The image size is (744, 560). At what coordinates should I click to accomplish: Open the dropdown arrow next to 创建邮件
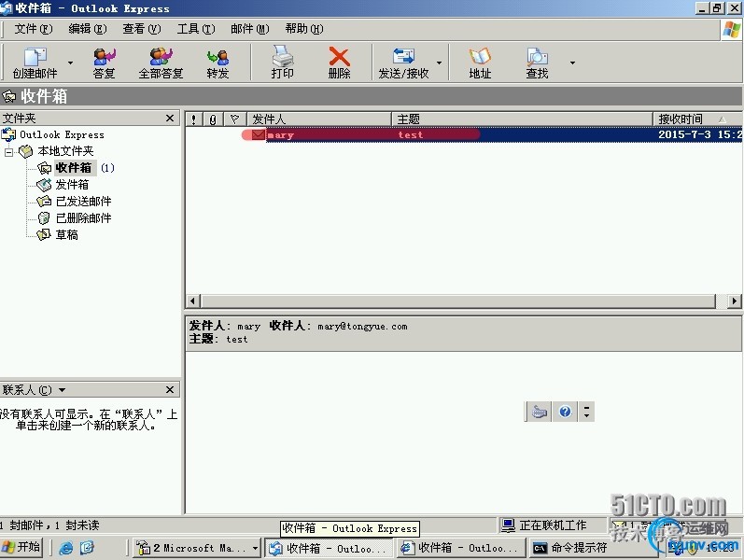[x=71, y=63]
